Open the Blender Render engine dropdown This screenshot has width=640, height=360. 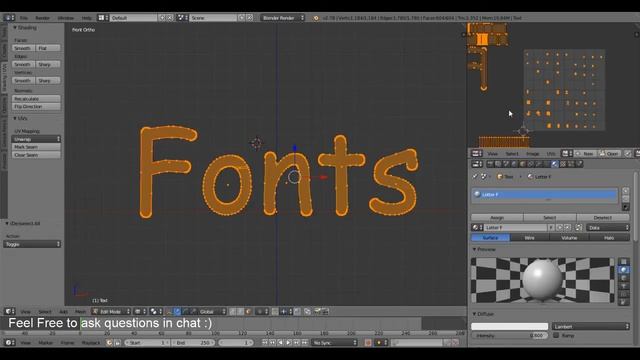click(x=283, y=18)
